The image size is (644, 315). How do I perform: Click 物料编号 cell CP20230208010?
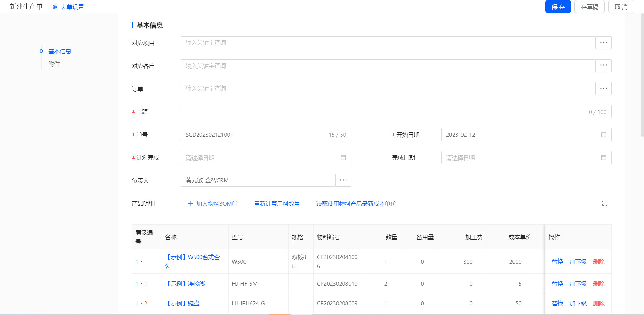click(x=337, y=284)
